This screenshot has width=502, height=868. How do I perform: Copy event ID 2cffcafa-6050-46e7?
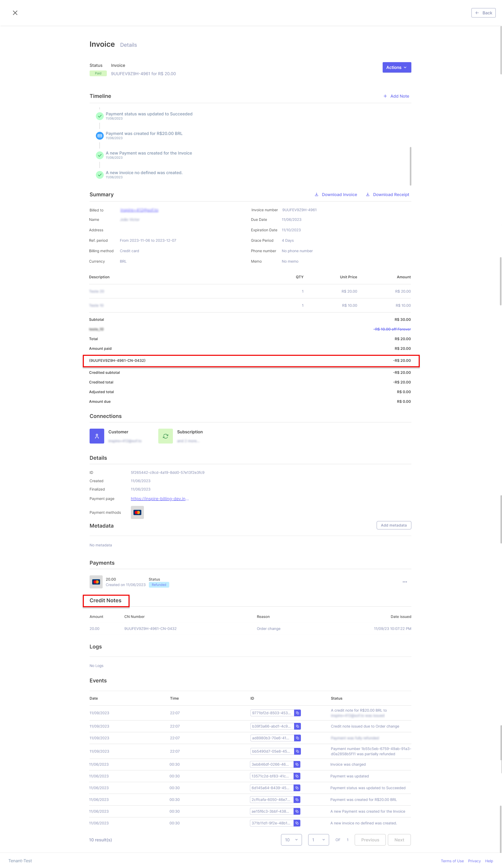(297, 799)
